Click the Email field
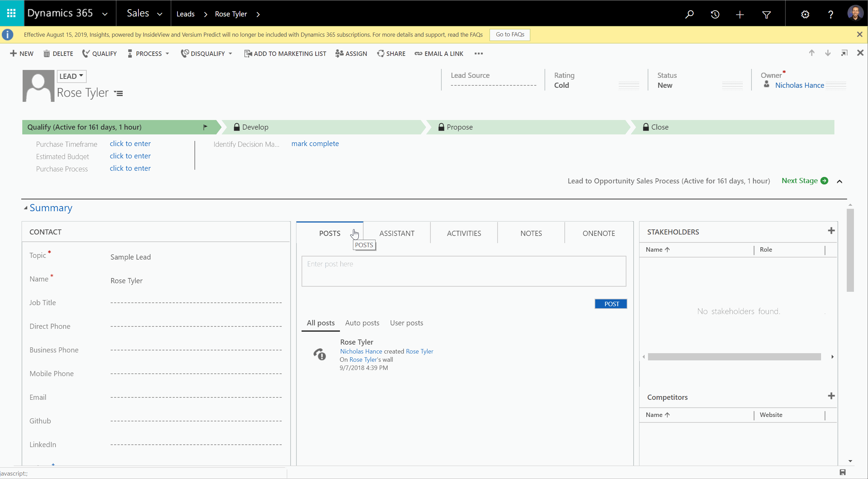 pyautogui.click(x=196, y=397)
